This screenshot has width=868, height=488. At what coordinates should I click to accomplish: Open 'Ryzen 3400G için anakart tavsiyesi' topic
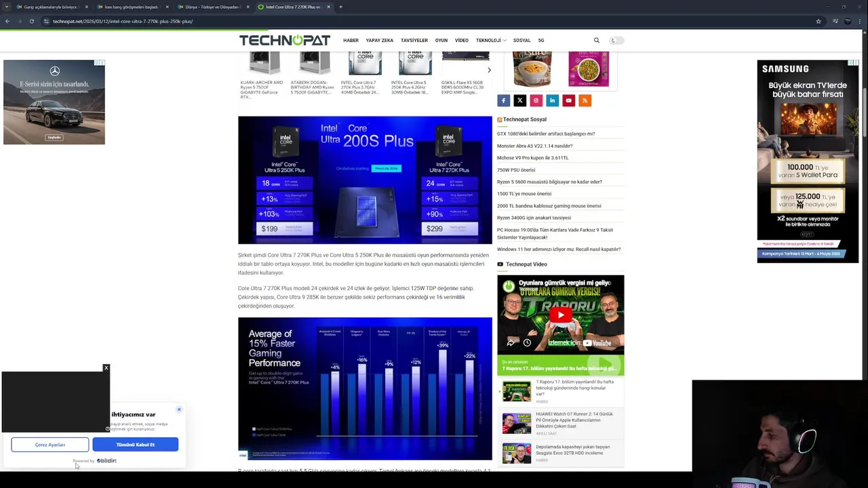point(534,218)
